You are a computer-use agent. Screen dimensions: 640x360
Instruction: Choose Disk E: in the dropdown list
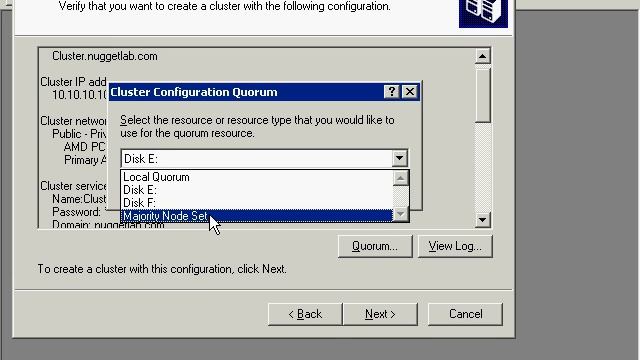click(257, 190)
